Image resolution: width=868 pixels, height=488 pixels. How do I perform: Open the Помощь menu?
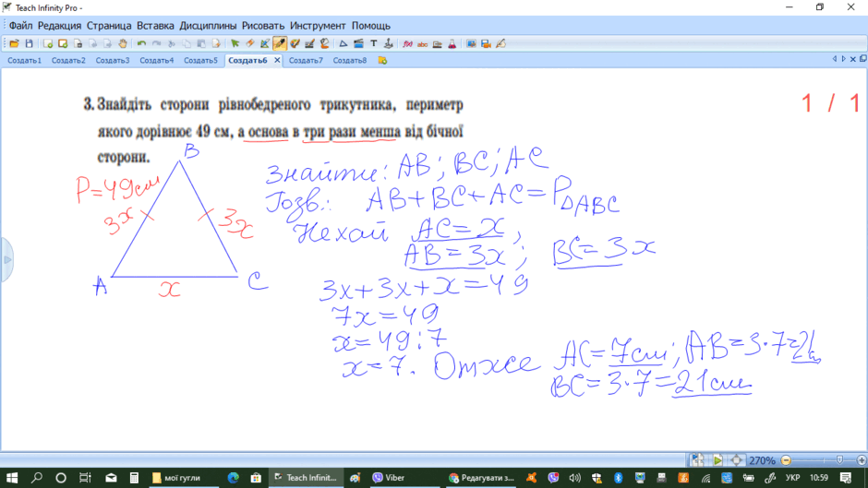tap(371, 26)
